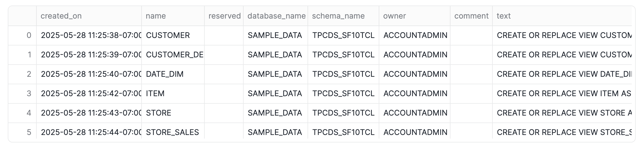The height and width of the screenshot is (148, 644).
Task: Select the database_name column header
Action: click(276, 16)
